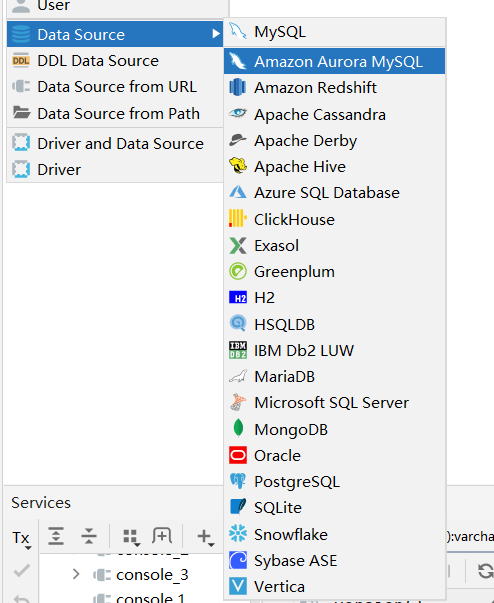Click the Azure SQL Database icon
Viewport: 494px width, 603px height.
pos(238,192)
